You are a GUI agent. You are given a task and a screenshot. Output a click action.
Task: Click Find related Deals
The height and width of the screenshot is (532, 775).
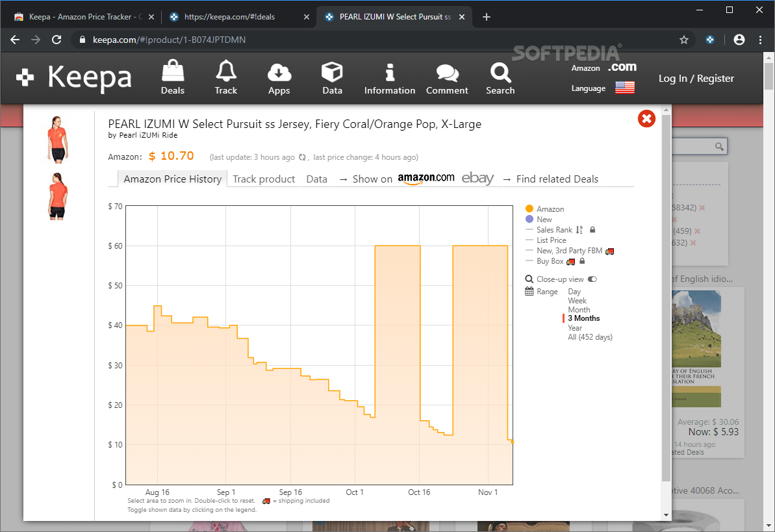click(557, 179)
